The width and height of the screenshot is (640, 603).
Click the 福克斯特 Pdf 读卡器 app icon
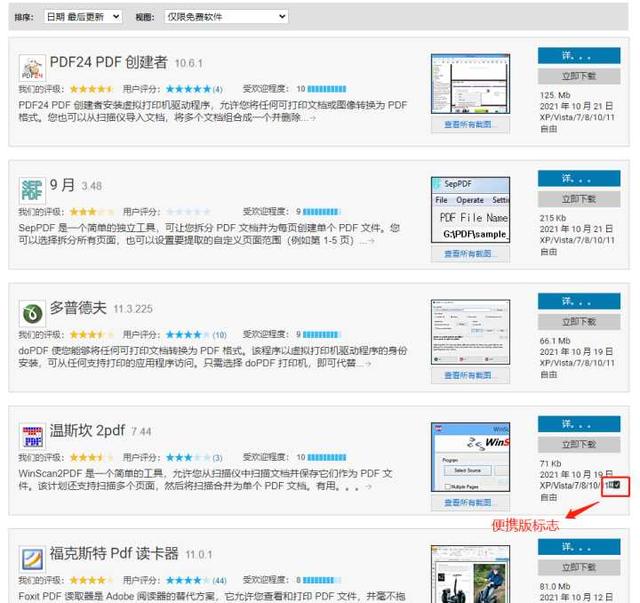pyautogui.click(x=32, y=559)
